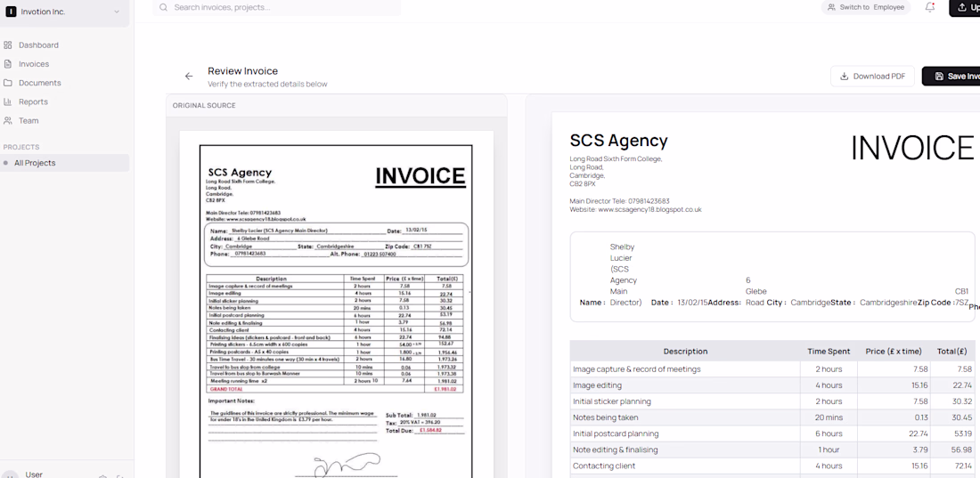
Task: Click the Total(£) column header
Action: (x=951, y=352)
